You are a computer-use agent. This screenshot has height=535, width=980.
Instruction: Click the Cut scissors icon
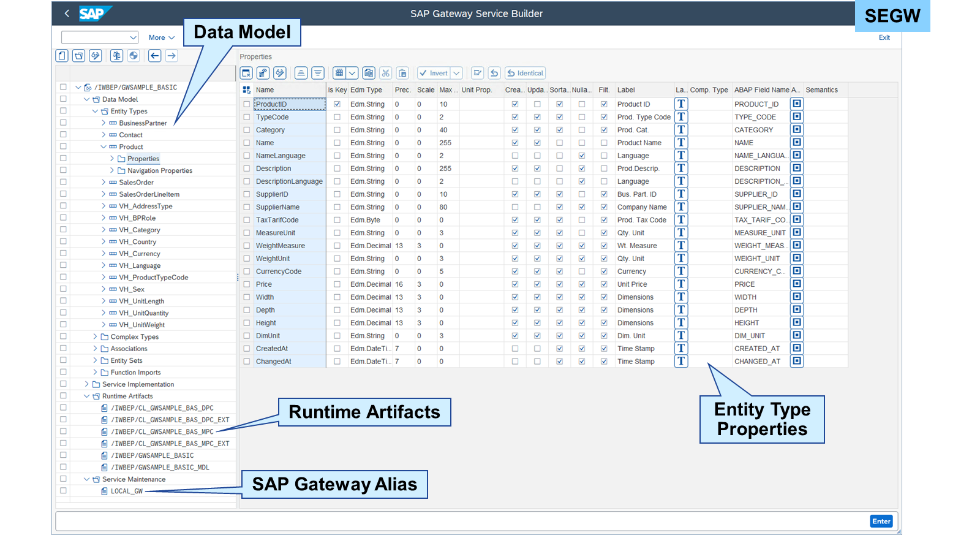click(x=386, y=73)
